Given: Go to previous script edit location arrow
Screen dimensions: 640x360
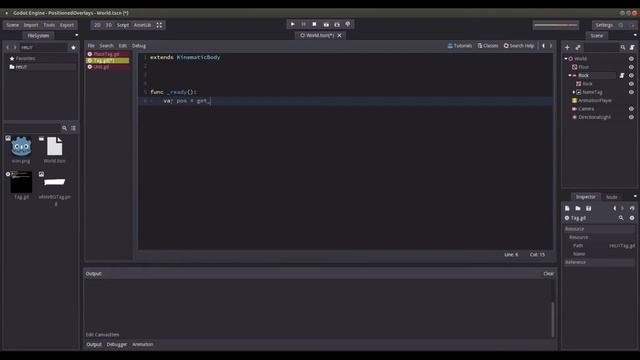Looking at the screenshot, I should pos(543,46).
